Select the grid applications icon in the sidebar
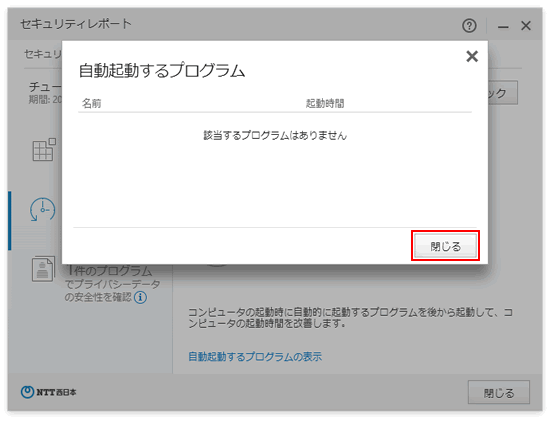Viewport: 550px width, 425px height. click(x=44, y=150)
